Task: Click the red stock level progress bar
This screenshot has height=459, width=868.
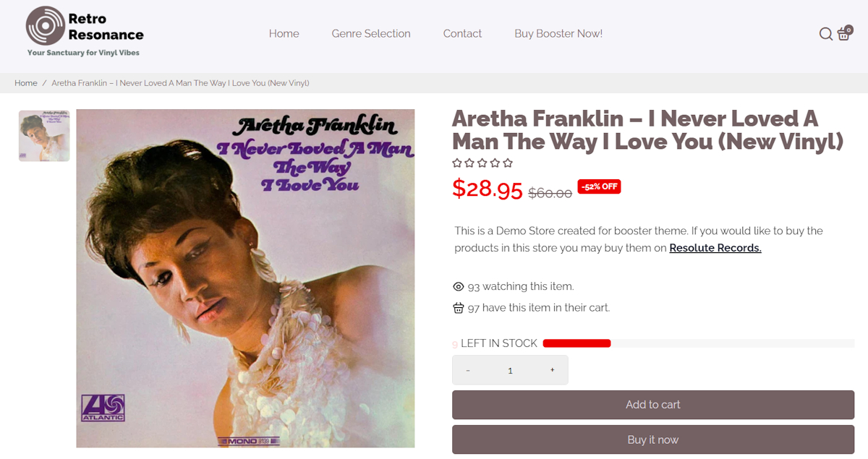Action: click(576, 343)
